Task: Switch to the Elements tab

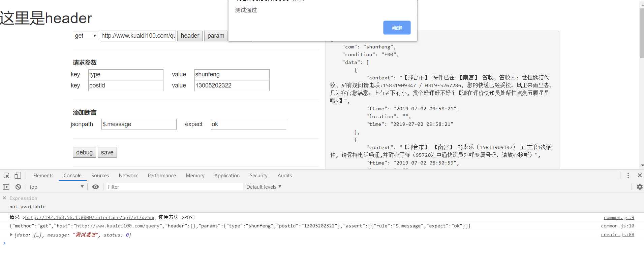Action: [43, 176]
